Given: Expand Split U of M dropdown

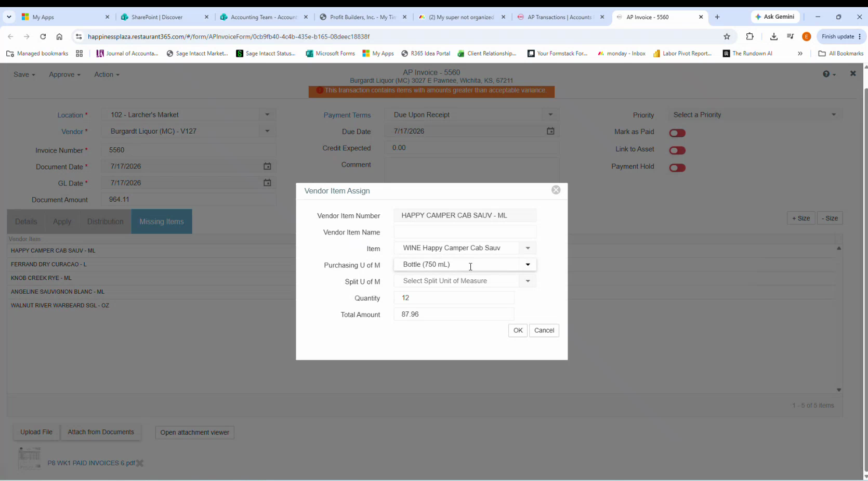Looking at the screenshot, I should 528,281.
